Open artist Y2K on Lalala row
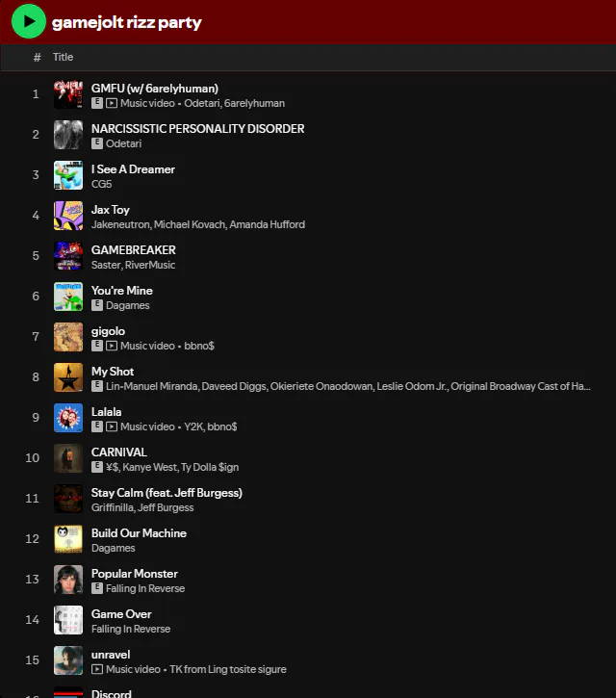 click(193, 427)
